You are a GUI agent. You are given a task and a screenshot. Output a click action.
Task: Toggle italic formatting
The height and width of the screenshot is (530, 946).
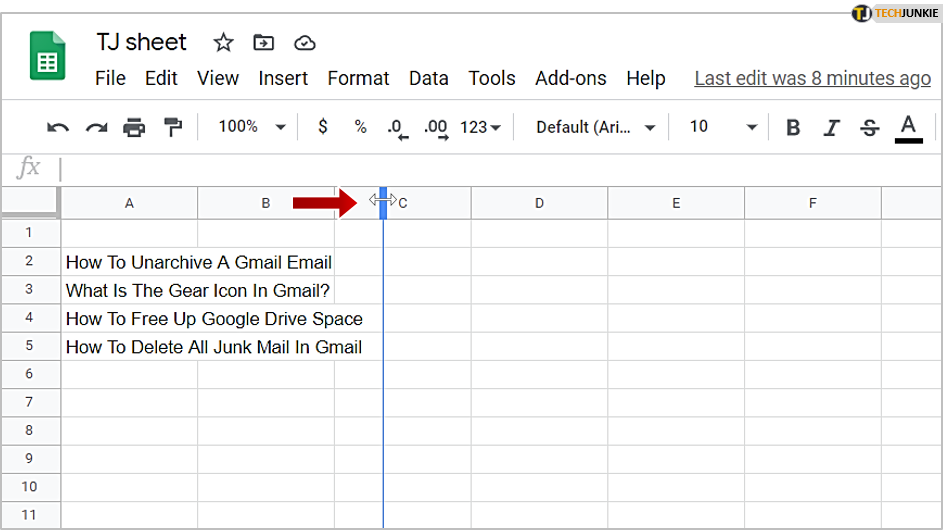point(831,127)
